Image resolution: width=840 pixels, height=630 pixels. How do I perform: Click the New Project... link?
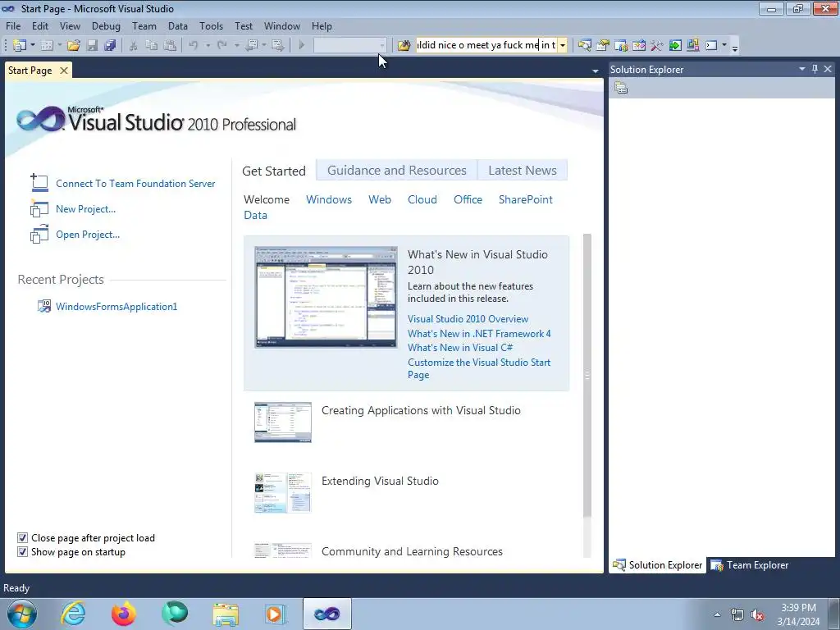85,209
